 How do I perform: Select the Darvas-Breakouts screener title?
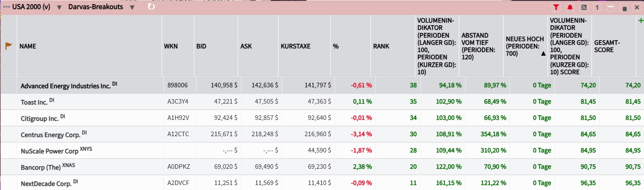point(96,7)
